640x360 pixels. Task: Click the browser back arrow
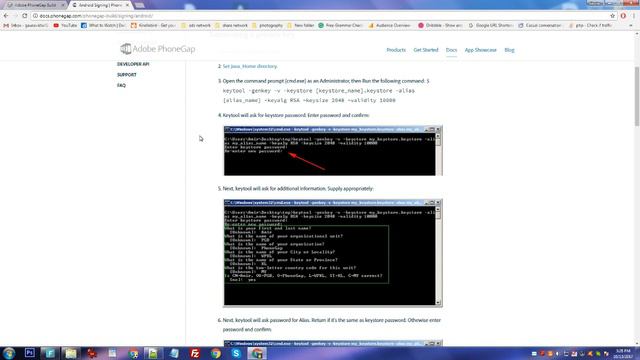(6, 16)
